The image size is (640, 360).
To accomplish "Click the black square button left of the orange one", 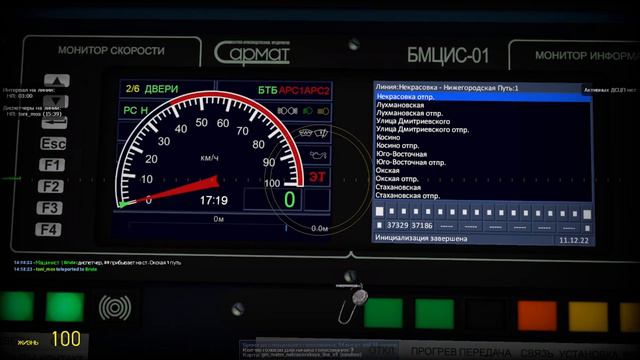I will pos(485,315).
